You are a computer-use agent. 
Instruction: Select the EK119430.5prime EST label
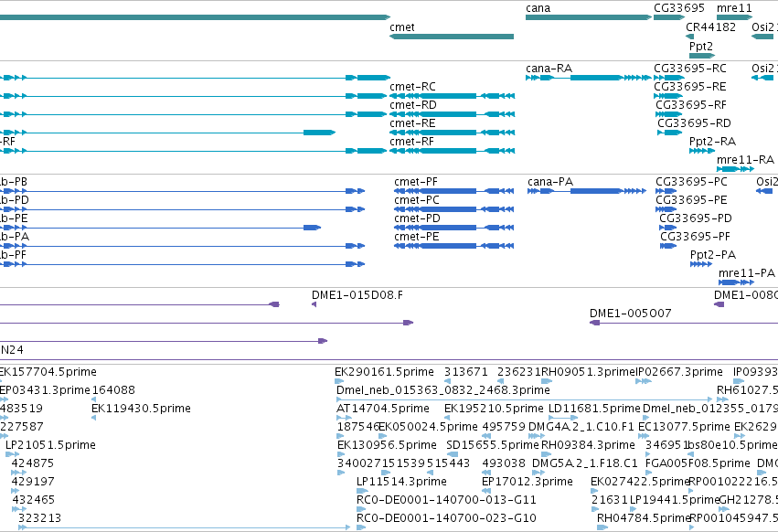click(x=141, y=409)
